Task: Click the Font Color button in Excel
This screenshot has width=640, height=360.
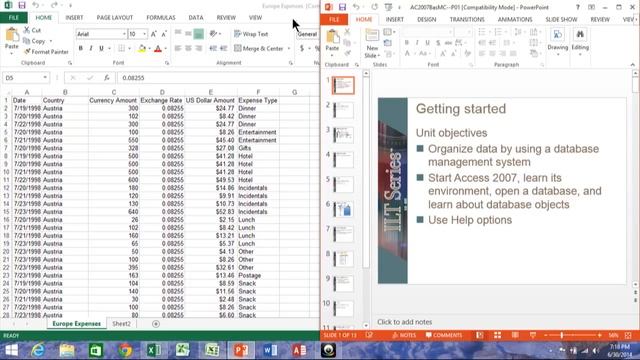Action: coord(158,49)
